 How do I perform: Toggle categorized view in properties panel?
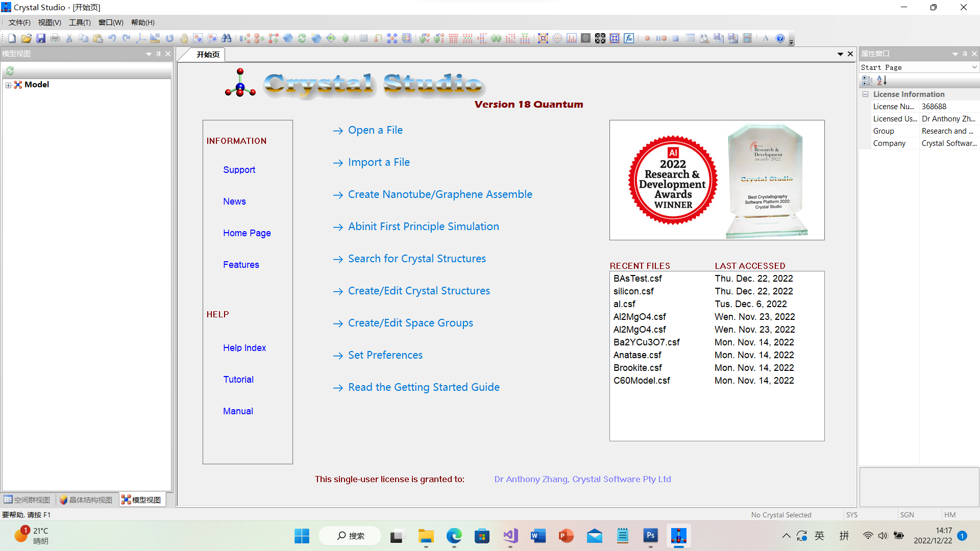click(867, 81)
